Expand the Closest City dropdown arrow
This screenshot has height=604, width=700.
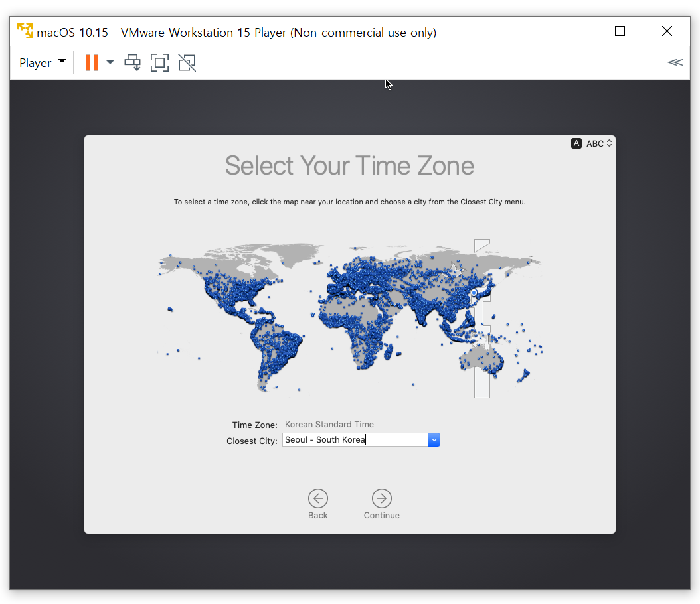[434, 439]
